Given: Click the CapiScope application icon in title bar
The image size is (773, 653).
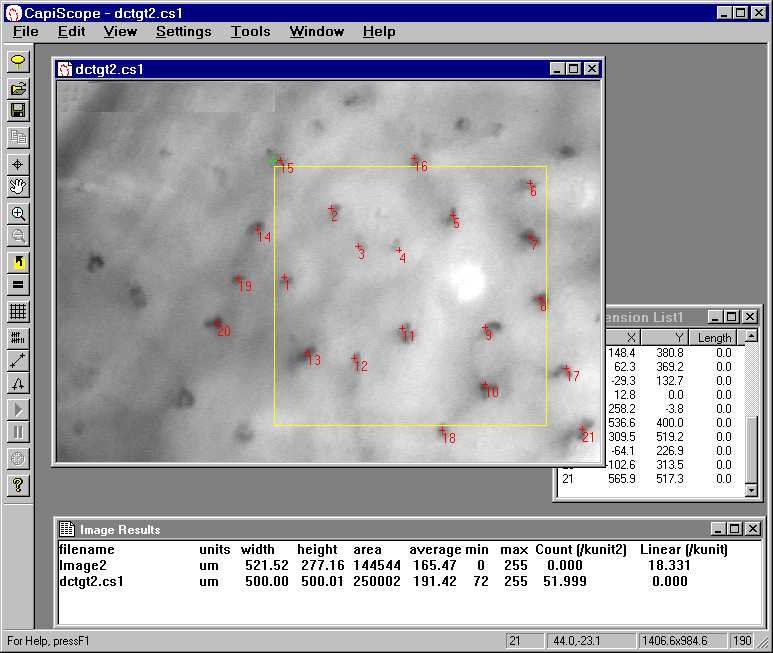Looking at the screenshot, I should 14,13.
